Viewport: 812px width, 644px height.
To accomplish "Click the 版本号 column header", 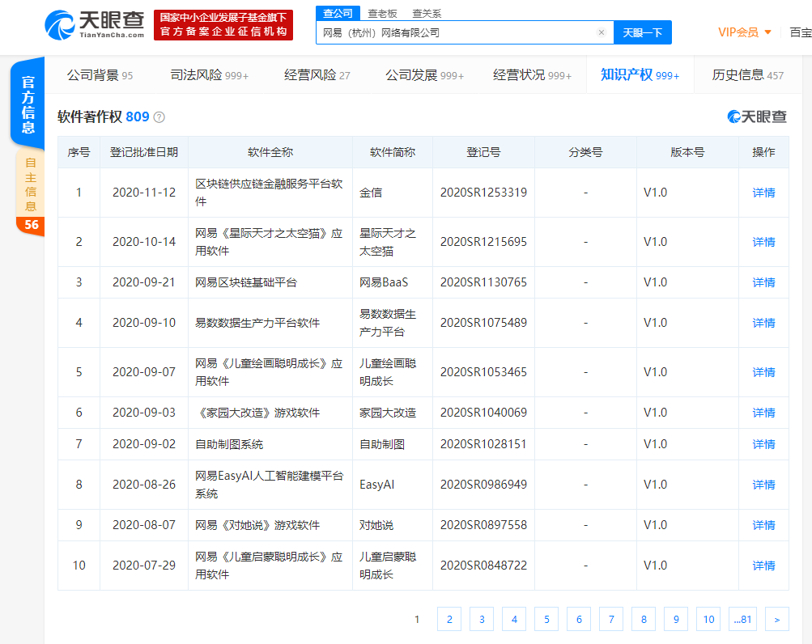I will [x=687, y=152].
